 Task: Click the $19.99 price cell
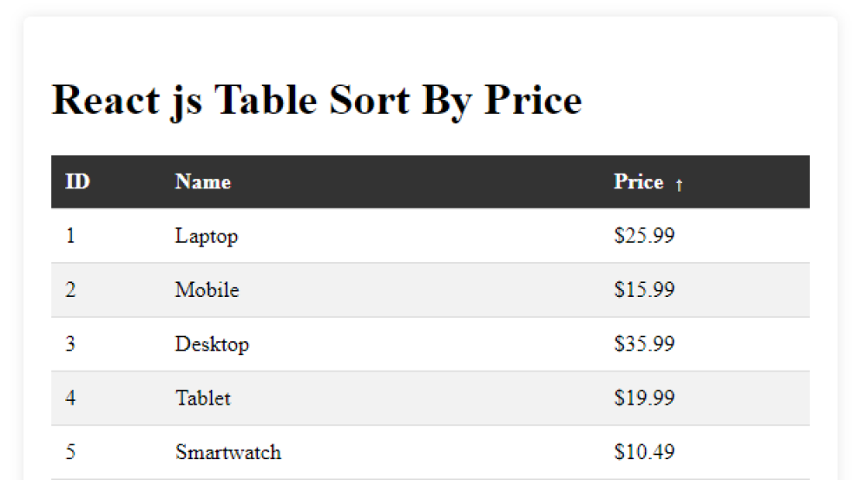[644, 398]
